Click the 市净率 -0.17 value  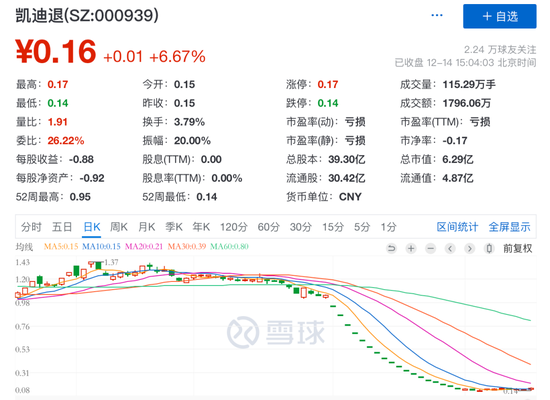[455, 141]
